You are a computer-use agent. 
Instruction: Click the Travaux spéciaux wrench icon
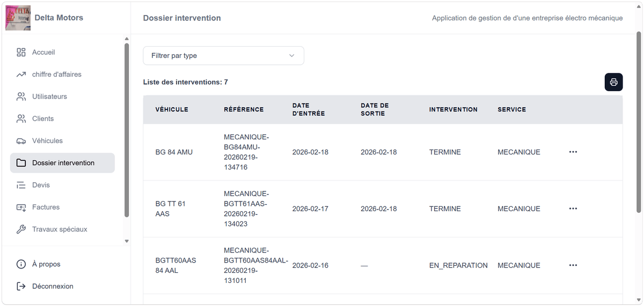tap(21, 229)
